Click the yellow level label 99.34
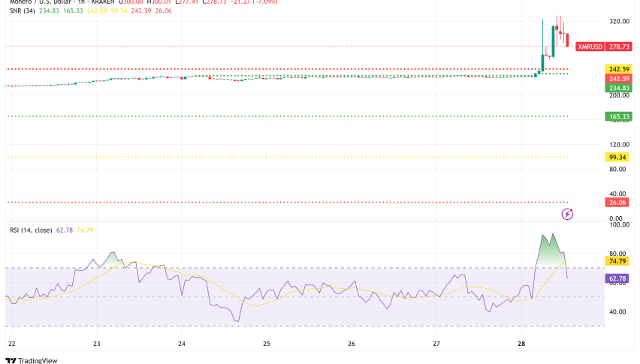640x364 pixels. pos(617,158)
